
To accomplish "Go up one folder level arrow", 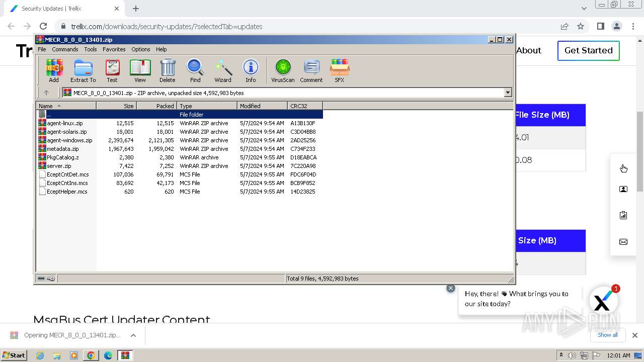I will 46,93.
